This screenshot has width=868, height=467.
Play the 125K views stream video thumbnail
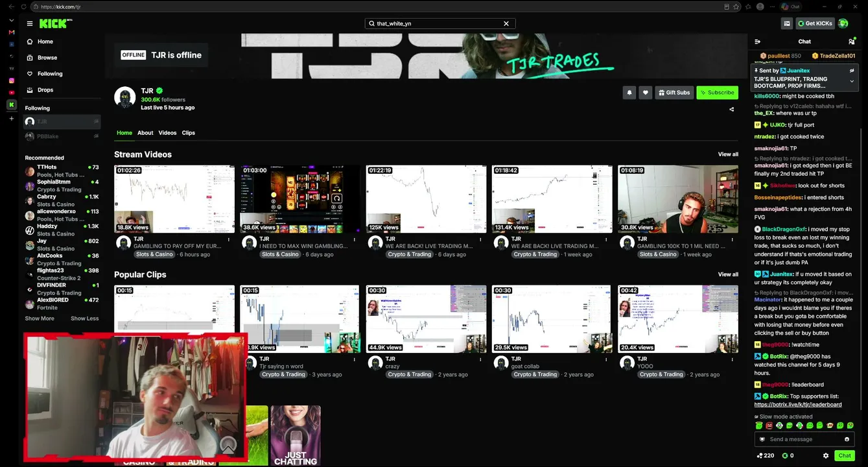pyautogui.click(x=426, y=199)
